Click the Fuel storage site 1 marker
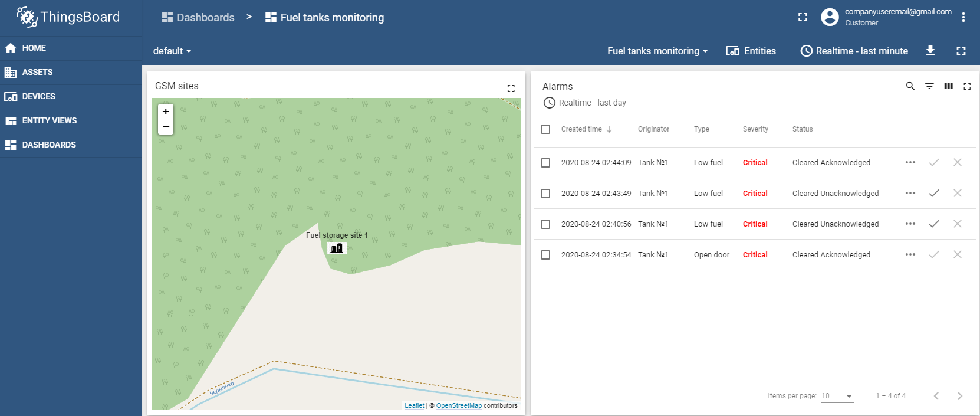Image resolution: width=980 pixels, height=416 pixels. (x=337, y=248)
